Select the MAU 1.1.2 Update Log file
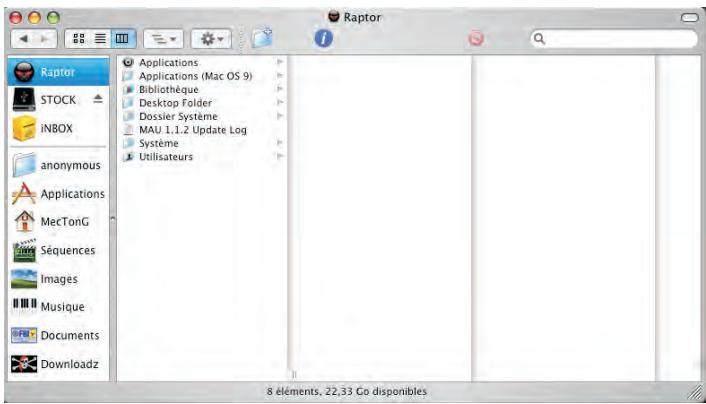This screenshot has width=706, height=404. coord(202,130)
